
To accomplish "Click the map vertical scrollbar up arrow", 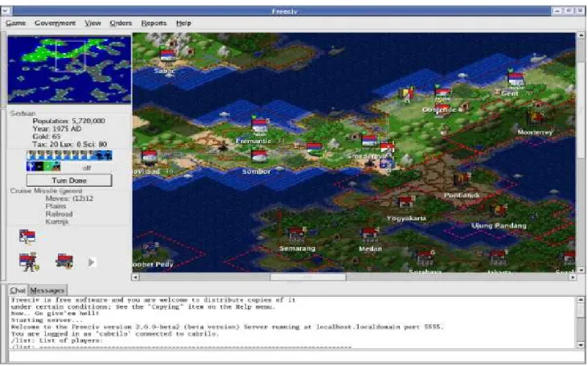I will 581,35.
